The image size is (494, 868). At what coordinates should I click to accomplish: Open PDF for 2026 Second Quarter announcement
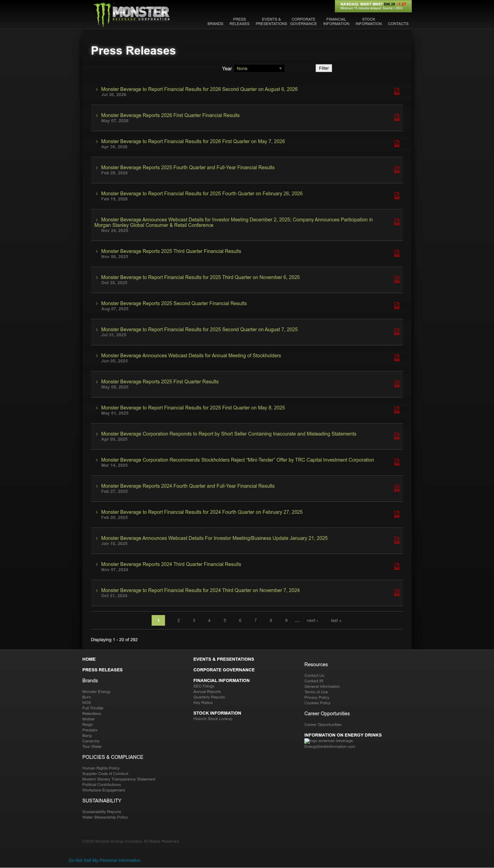(397, 91)
